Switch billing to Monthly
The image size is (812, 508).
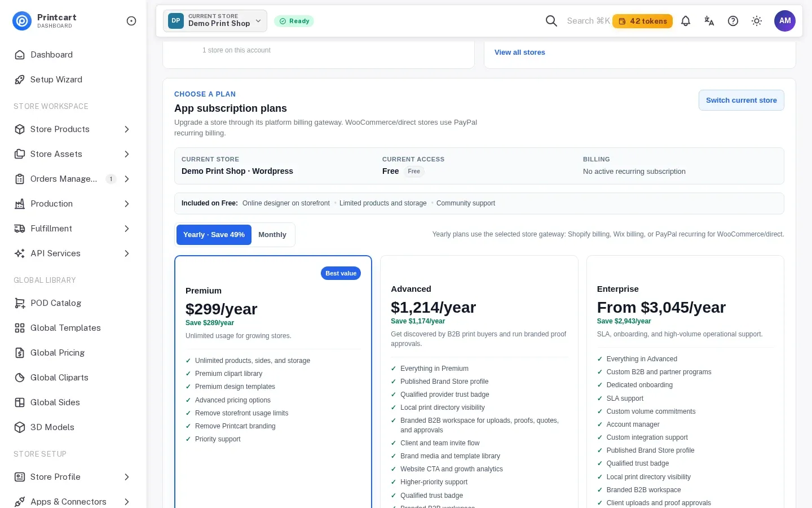coord(272,235)
